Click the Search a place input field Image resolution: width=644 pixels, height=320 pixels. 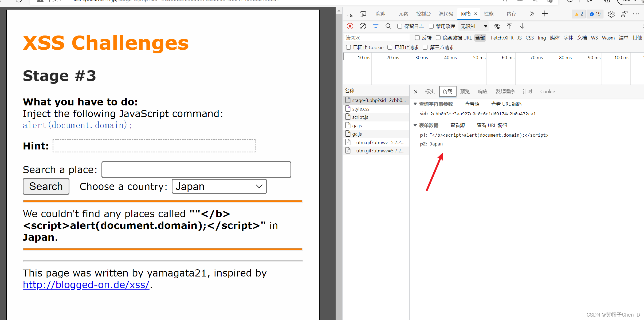click(x=196, y=169)
